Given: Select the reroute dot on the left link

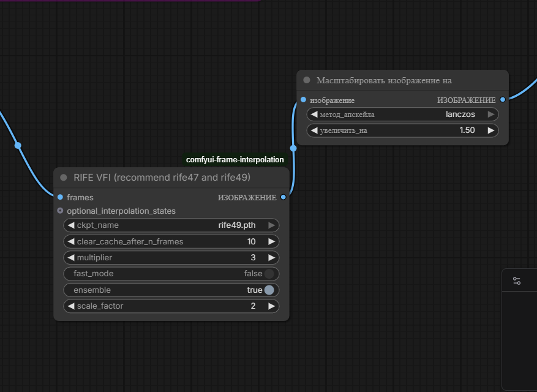Looking at the screenshot, I should (x=18, y=146).
